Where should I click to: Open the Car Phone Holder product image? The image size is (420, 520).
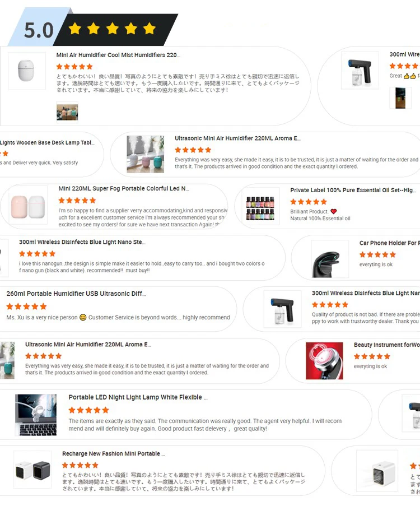click(330, 259)
